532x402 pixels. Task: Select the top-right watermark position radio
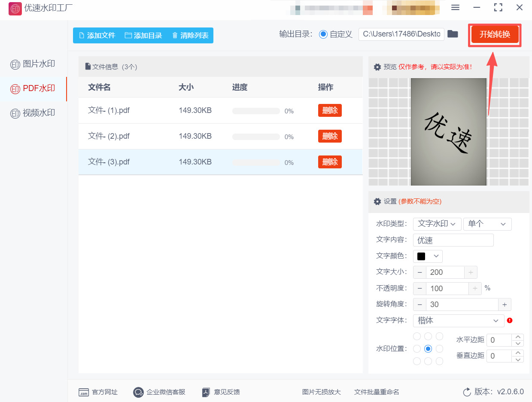point(439,336)
